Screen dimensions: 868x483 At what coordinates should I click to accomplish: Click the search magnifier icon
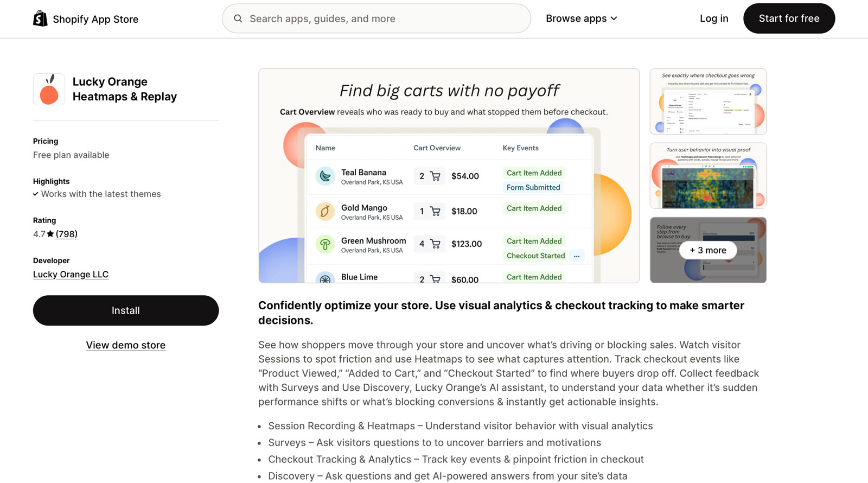point(238,18)
